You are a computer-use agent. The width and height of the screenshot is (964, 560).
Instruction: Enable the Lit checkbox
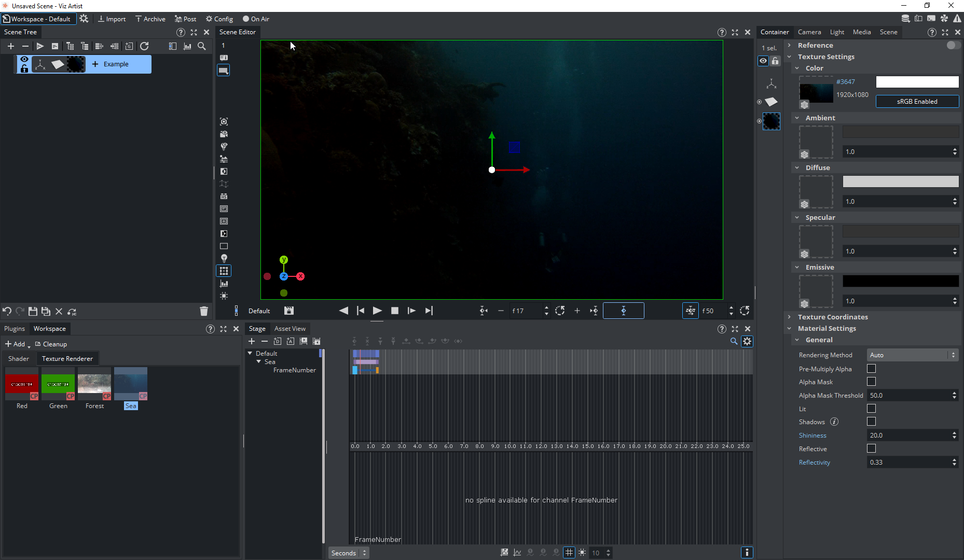[x=871, y=409]
